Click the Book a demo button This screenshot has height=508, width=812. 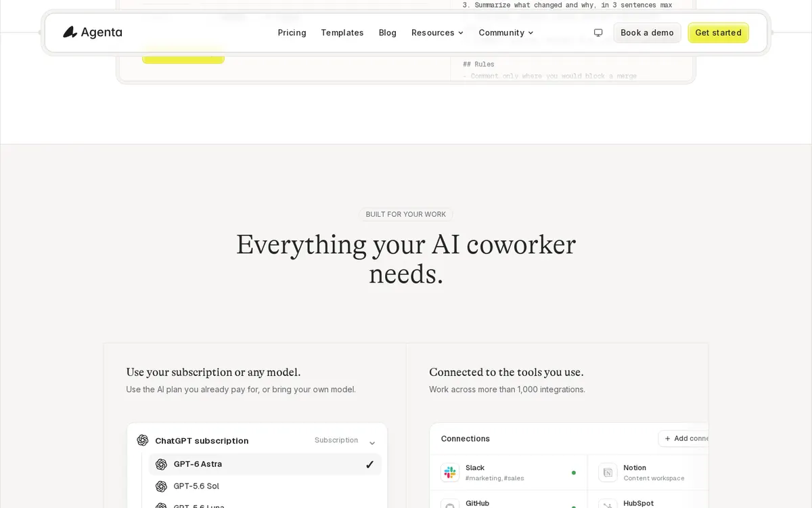[647, 33]
